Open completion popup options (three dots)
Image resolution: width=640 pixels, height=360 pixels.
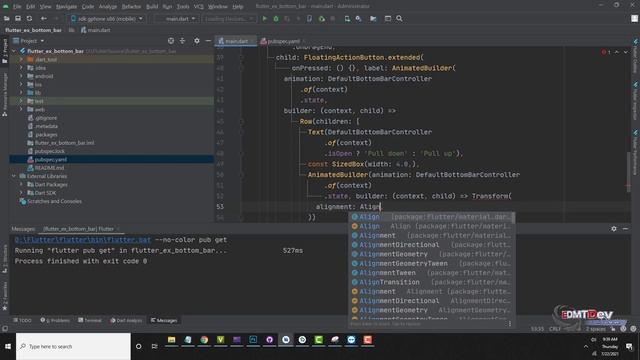click(509, 324)
